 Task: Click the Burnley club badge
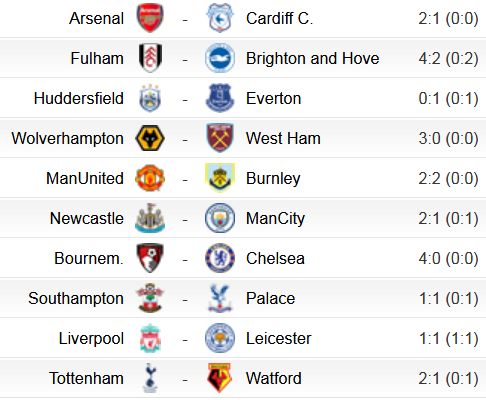tap(220, 178)
